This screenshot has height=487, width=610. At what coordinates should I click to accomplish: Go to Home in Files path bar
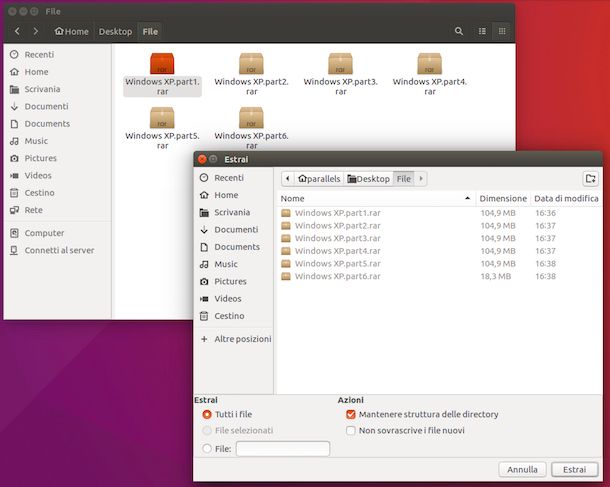(72, 32)
